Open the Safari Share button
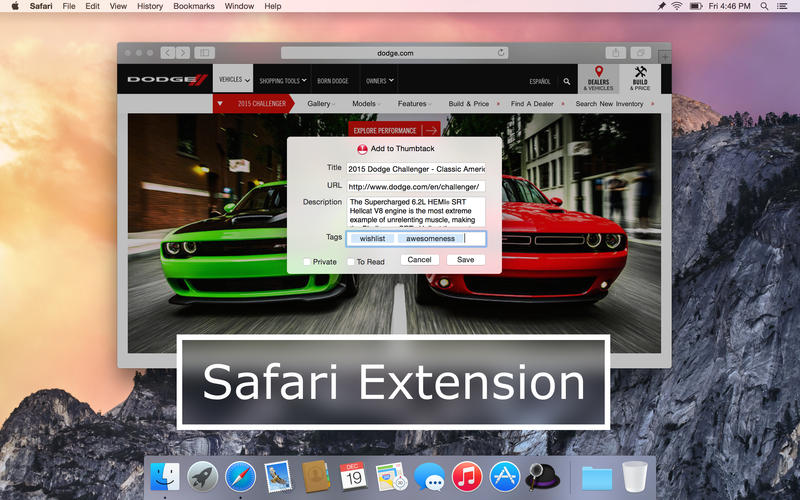The width and height of the screenshot is (800, 500). click(x=616, y=53)
